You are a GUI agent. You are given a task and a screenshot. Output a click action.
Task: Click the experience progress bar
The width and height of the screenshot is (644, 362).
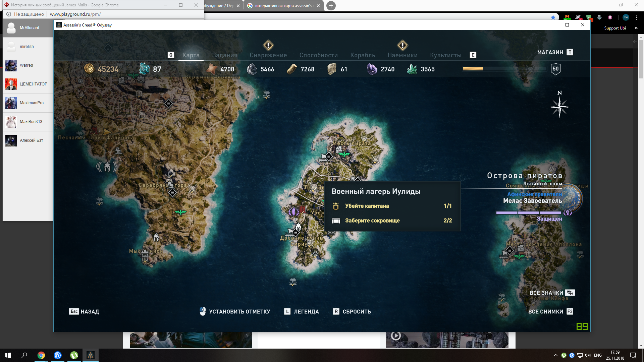[x=504, y=69]
